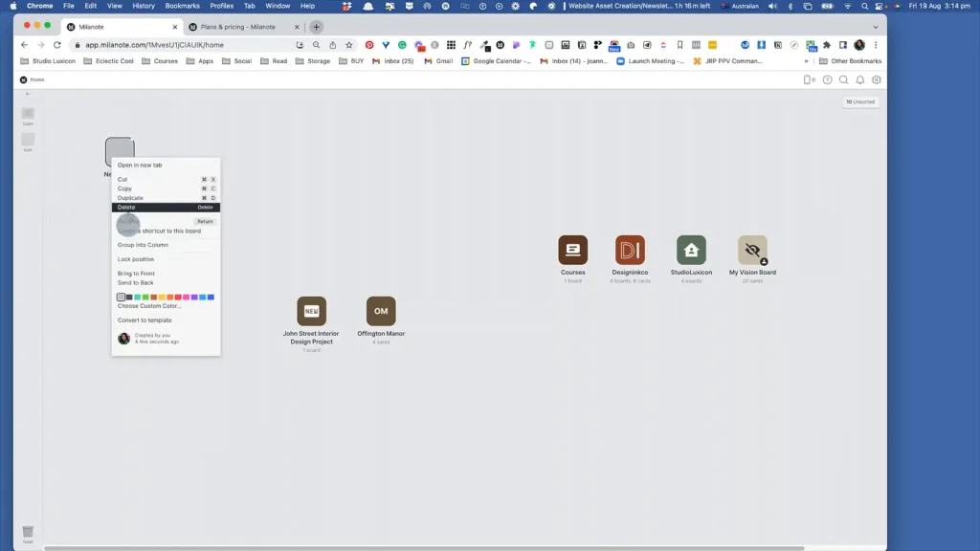Open the Chrome three-dot menu

876,45
